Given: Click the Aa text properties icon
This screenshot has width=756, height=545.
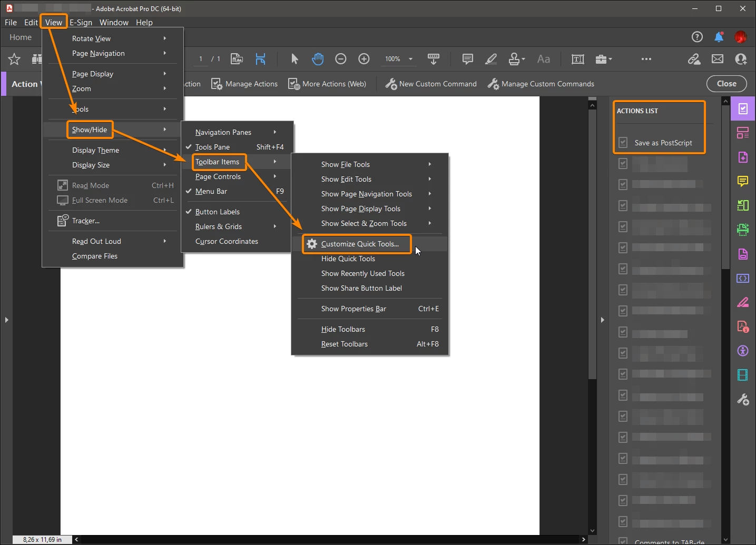Looking at the screenshot, I should (x=544, y=59).
